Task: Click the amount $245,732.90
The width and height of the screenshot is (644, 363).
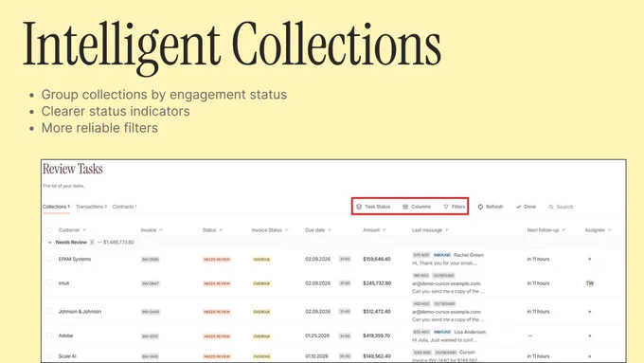Action: click(x=377, y=283)
